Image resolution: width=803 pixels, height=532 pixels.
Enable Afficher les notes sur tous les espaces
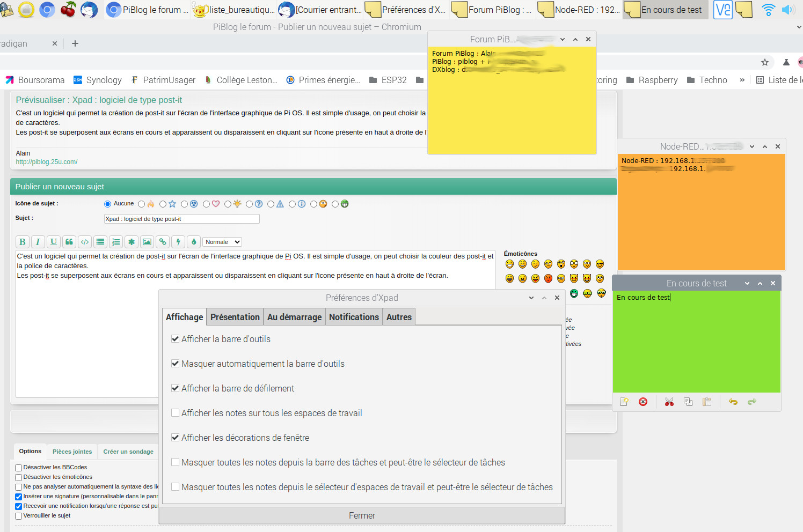[175, 413]
